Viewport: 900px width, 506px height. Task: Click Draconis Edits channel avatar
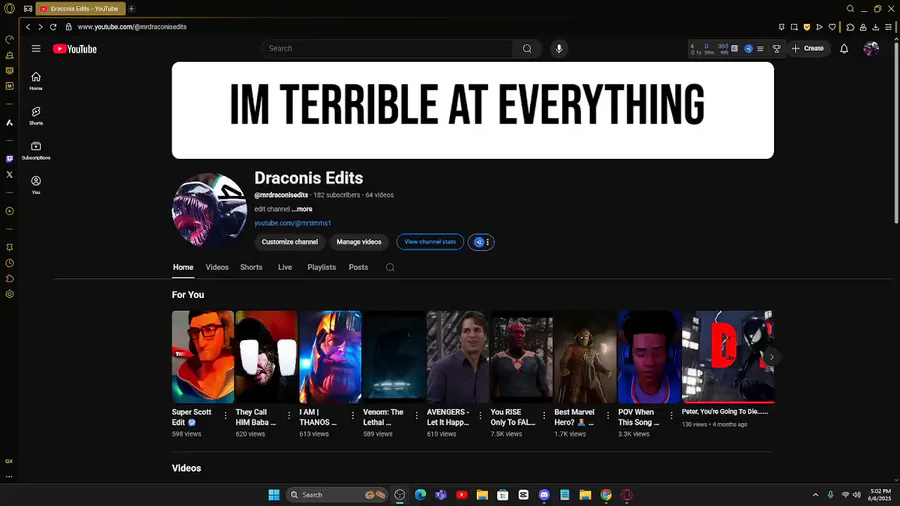click(x=210, y=210)
